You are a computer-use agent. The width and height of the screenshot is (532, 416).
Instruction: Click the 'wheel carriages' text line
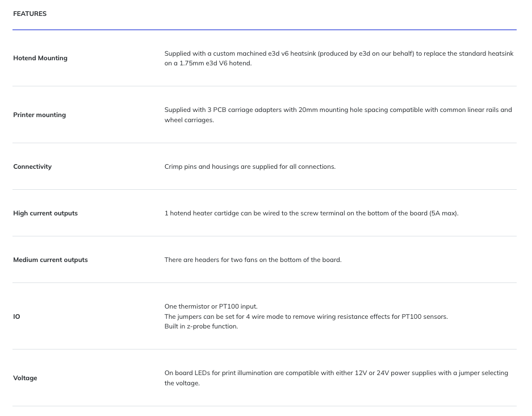pos(189,120)
